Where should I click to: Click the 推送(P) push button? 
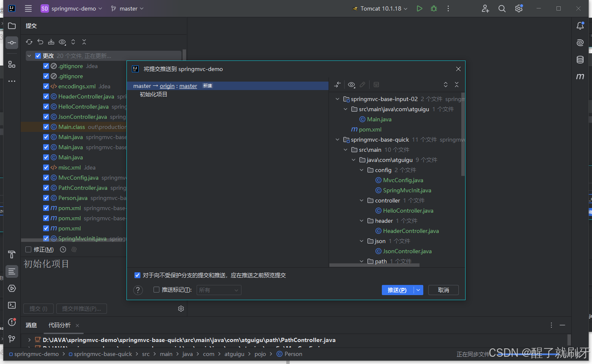397,290
